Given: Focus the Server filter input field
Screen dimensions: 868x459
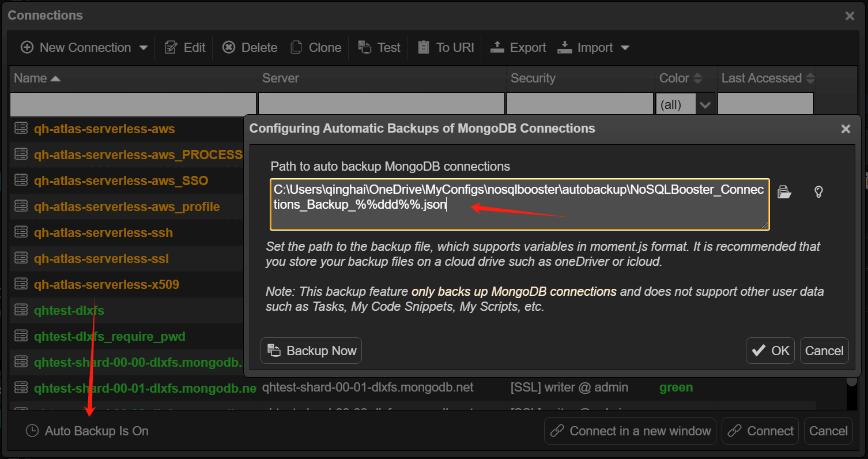Looking at the screenshot, I should (x=382, y=104).
